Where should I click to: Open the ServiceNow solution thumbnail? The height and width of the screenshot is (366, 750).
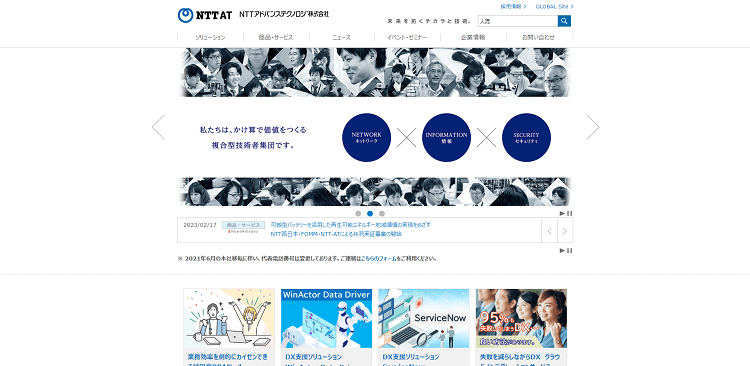tap(424, 318)
